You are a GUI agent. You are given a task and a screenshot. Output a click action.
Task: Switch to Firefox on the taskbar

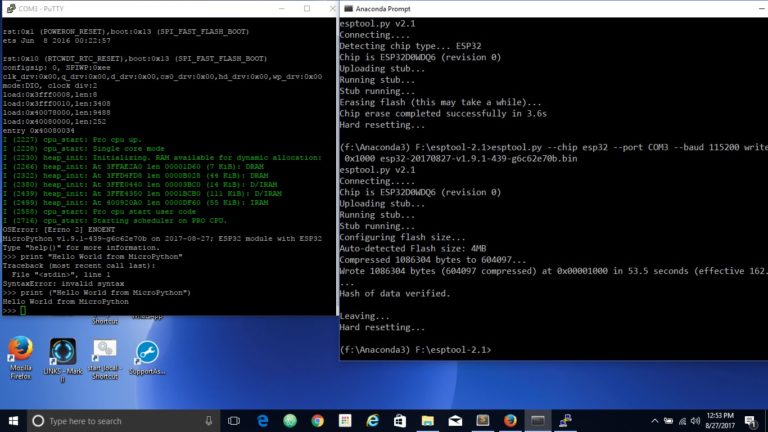[x=510, y=421]
